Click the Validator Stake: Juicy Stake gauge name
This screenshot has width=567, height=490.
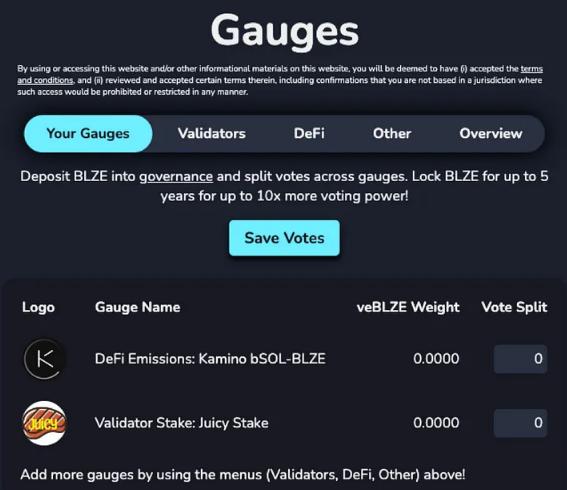tap(182, 423)
